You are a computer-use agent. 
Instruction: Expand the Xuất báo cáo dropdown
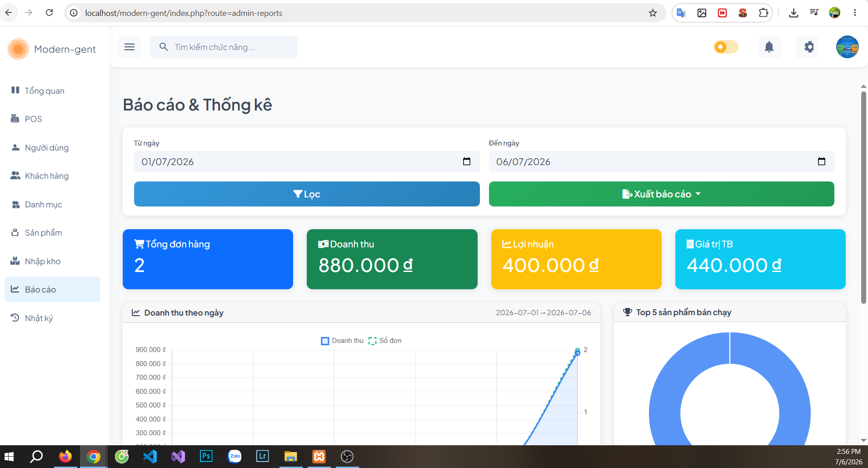(x=661, y=194)
